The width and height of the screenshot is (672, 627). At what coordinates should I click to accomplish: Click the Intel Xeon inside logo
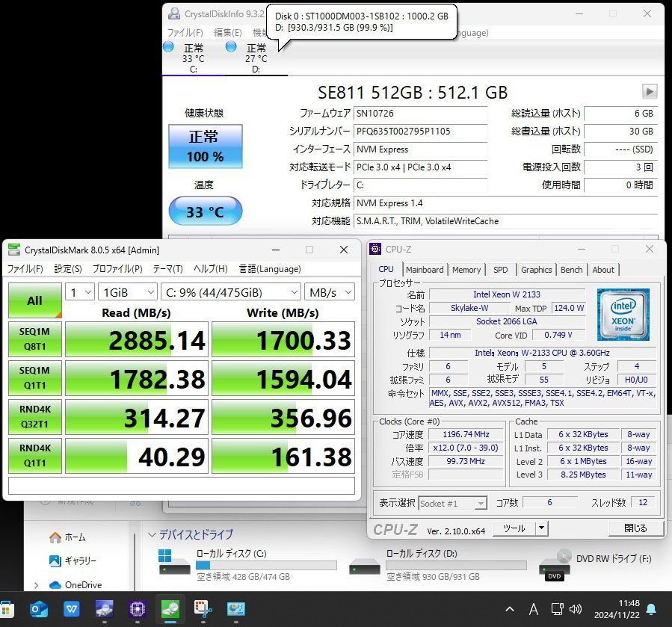pos(623,315)
